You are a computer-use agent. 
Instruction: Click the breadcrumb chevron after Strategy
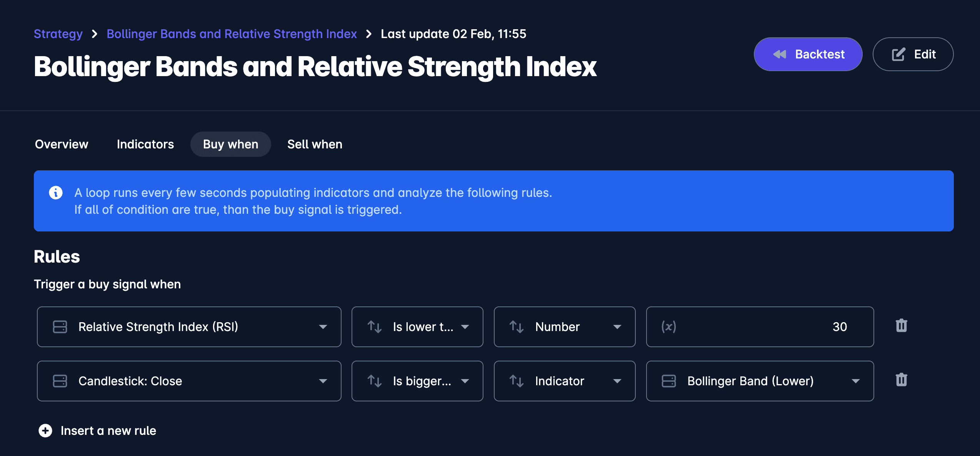coord(95,34)
